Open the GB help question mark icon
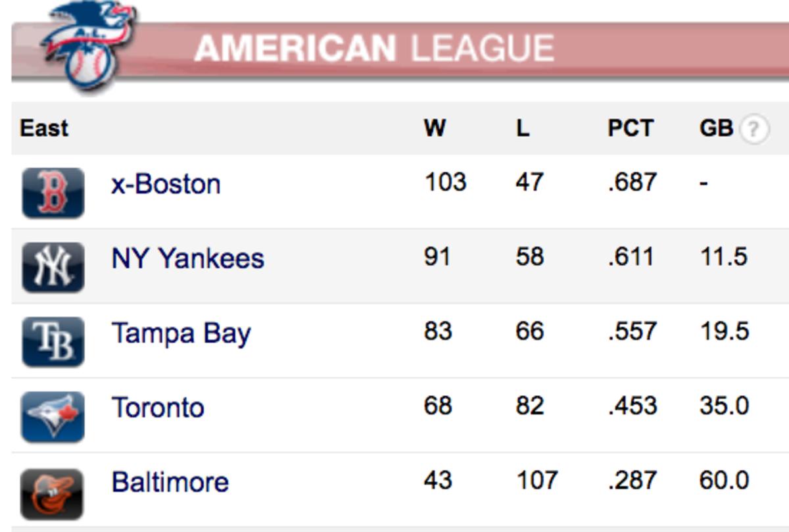The width and height of the screenshot is (789, 532). click(753, 130)
